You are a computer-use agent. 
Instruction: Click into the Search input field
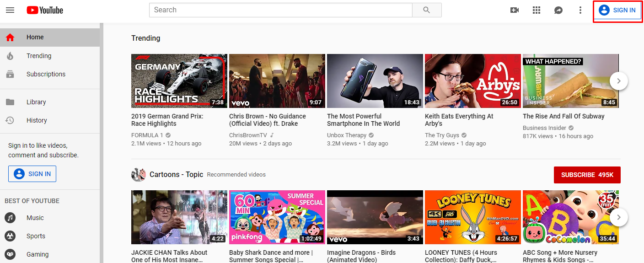(x=281, y=10)
